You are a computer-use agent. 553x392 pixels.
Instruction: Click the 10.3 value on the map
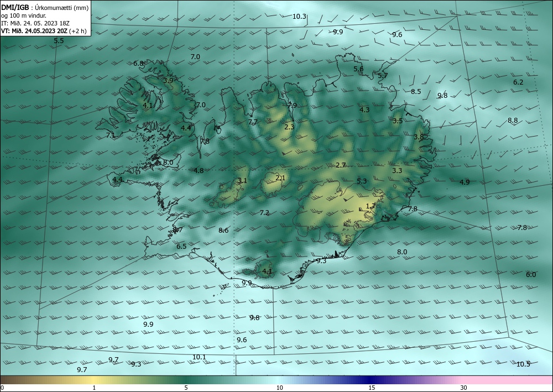(x=299, y=17)
